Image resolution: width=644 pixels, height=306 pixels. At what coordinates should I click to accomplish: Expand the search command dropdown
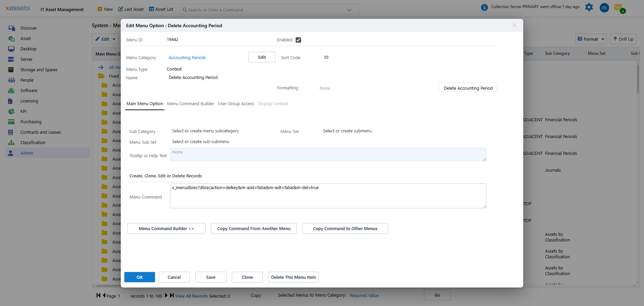(349, 9)
